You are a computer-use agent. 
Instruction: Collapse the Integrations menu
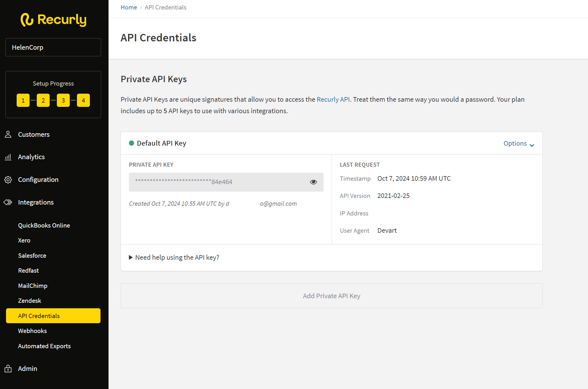(x=36, y=202)
